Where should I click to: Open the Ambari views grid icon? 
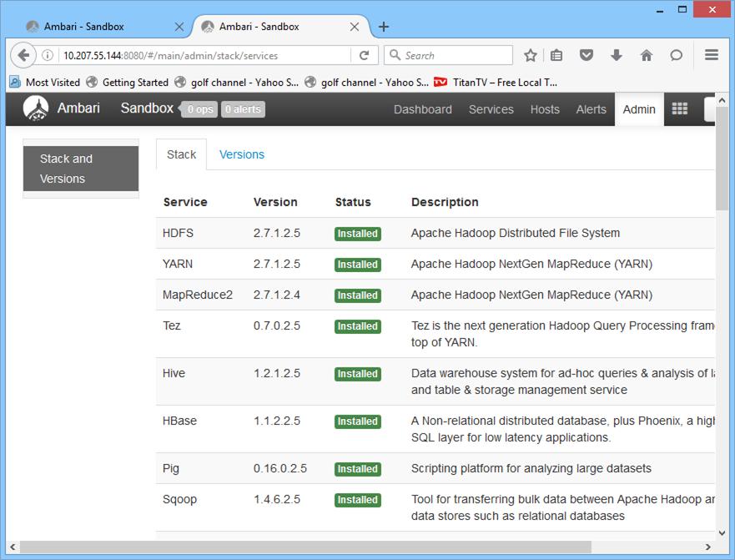point(679,108)
